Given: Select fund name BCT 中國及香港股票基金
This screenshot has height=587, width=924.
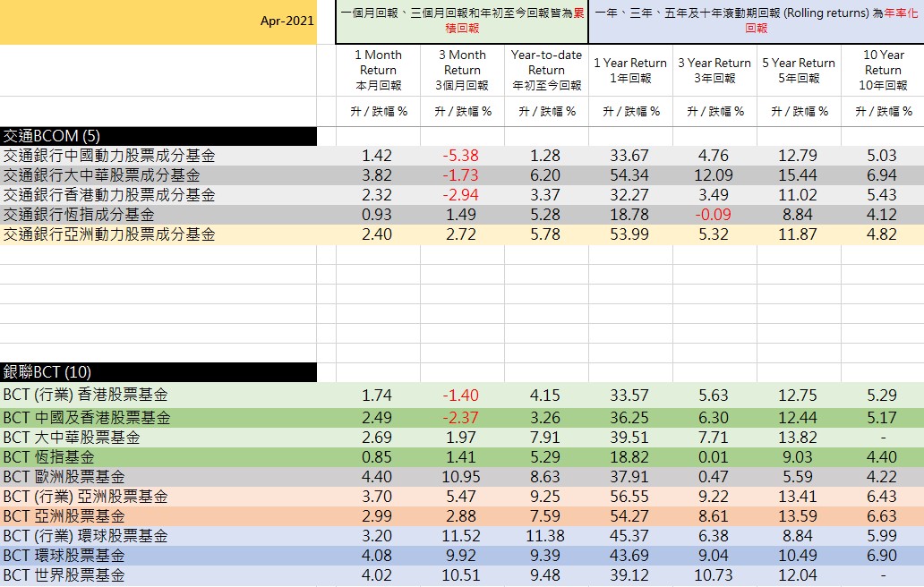Looking at the screenshot, I should click(x=87, y=418).
